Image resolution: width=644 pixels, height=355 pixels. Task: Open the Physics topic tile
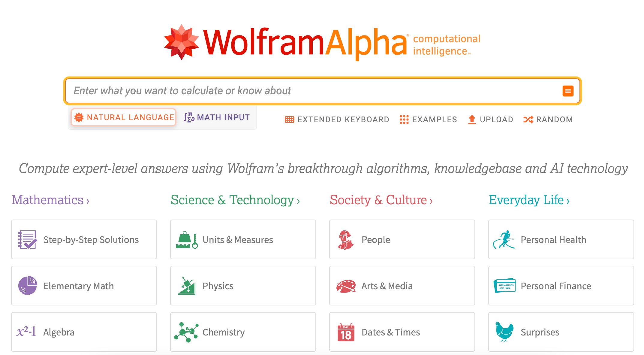point(243,286)
